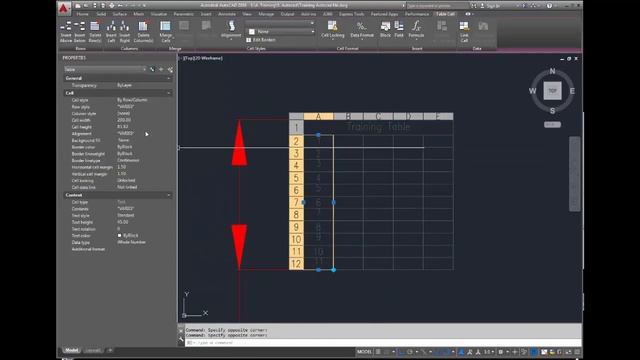Viewport: 640px width, 360px height.
Task: Open Data Format tool
Action: 362,29
